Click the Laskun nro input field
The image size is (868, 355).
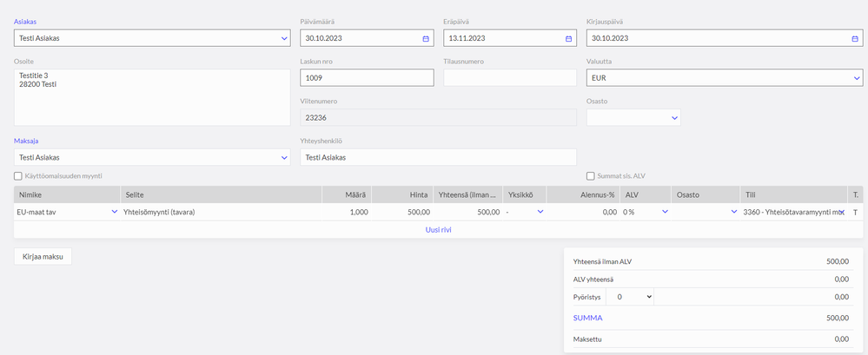coord(366,78)
